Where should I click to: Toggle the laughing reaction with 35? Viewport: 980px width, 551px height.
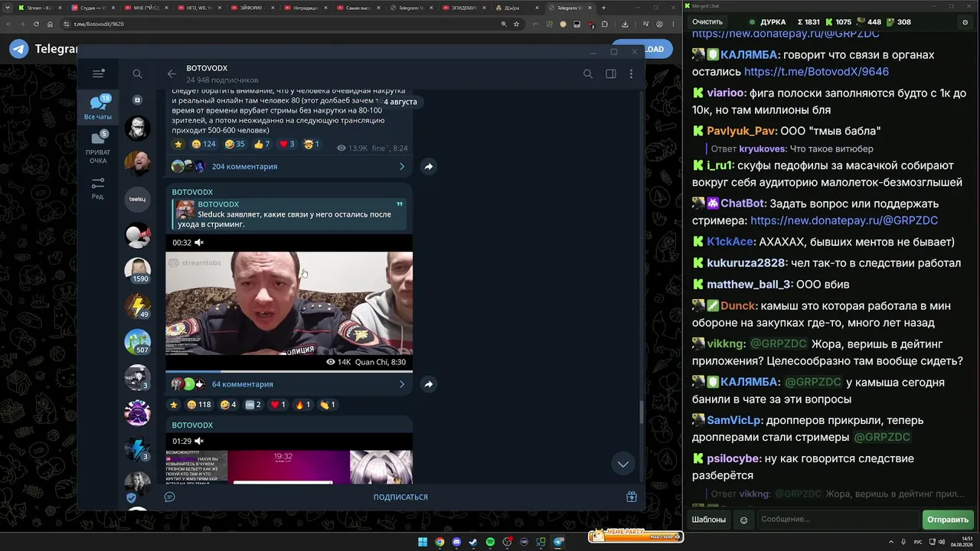(x=234, y=144)
